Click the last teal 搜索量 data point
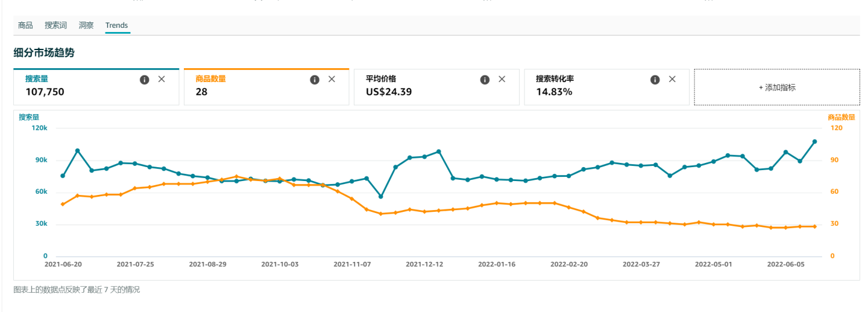868x312 pixels. pyautogui.click(x=814, y=142)
